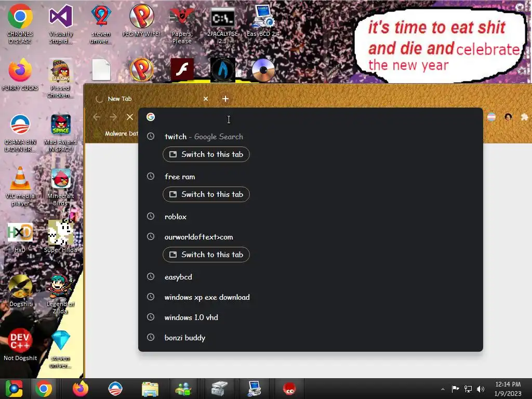This screenshot has height=399, width=532.
Task: Open the red face taskbar icon
Action: point(289,389)
